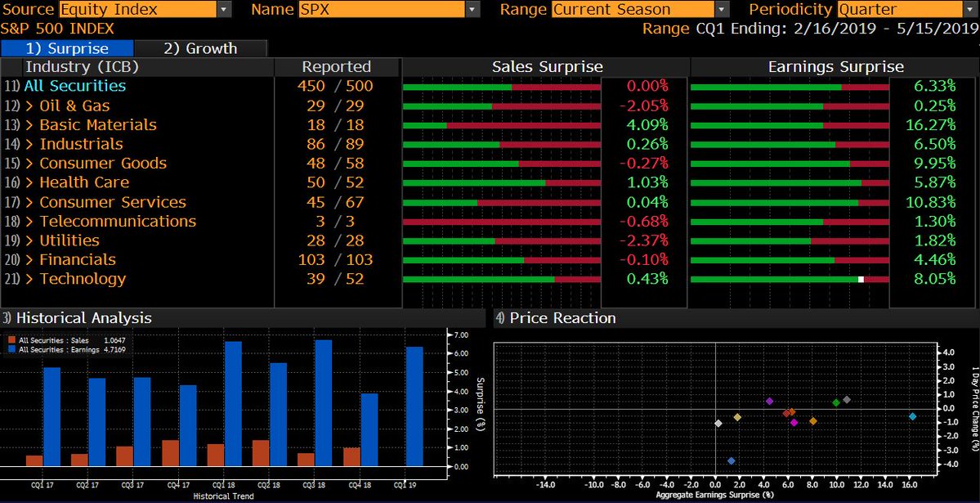Click the Current Season range field
The width and height of the screenshot is (980, 503).
point(633,9)
